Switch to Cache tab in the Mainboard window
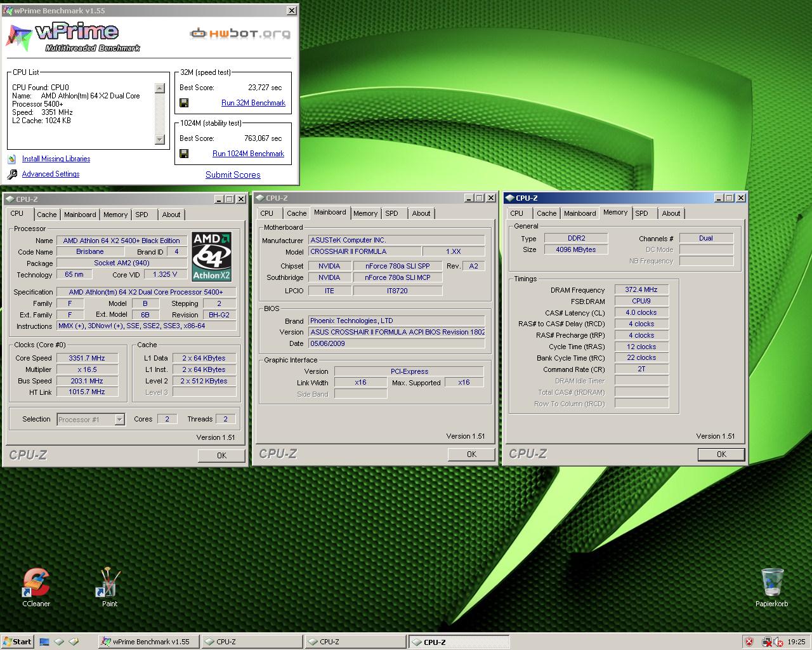 [296, 213]
